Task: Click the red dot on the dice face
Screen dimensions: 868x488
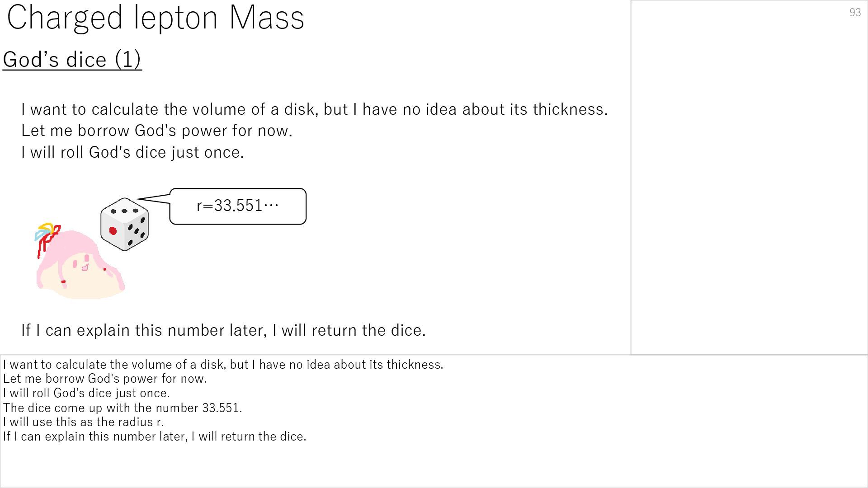Action: (x=113, y=231)
